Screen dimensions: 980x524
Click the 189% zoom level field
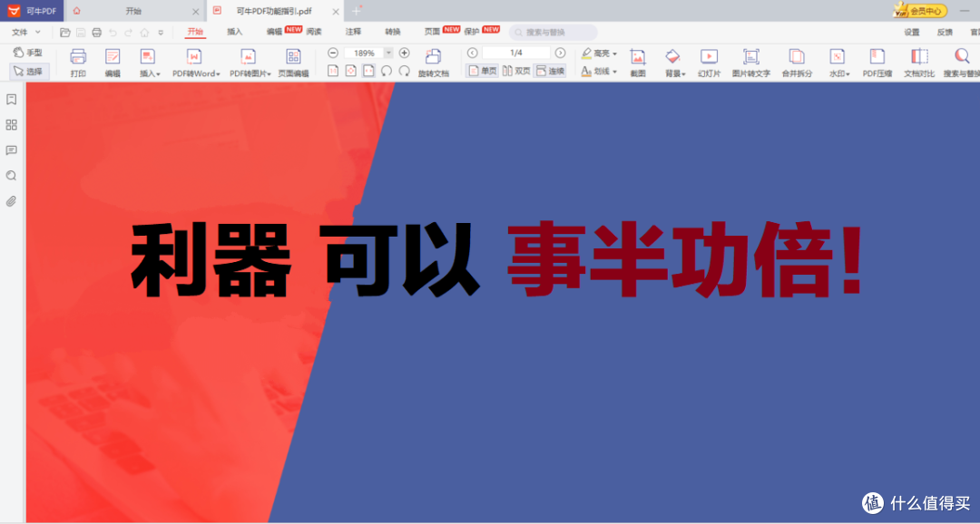click(364, 53)
